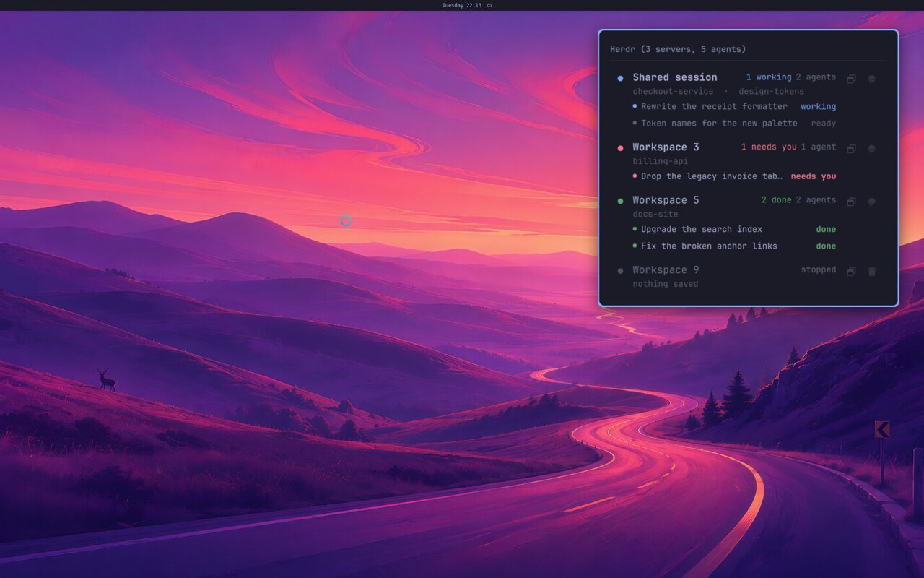Image resolution: width=924 pixels, height=578 pixels.
Task: Click the "needs you" status of the invoice agent
Action: 814,176
